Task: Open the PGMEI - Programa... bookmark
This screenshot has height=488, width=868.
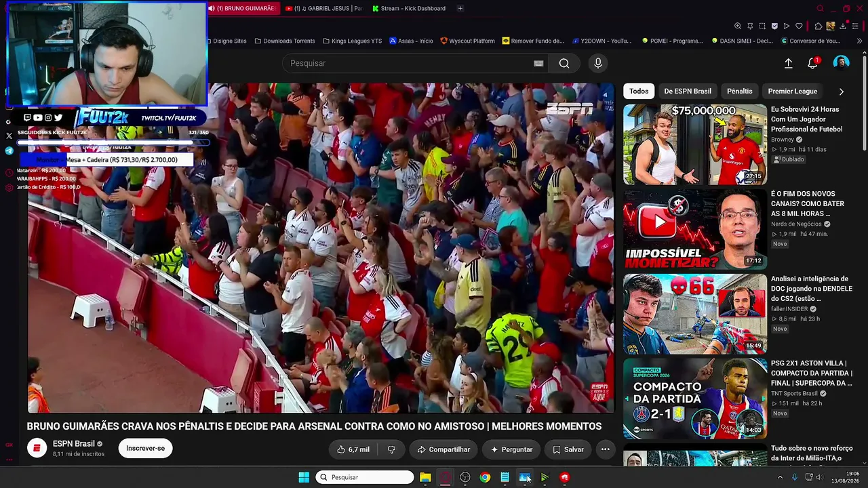Action: tap(672, 41)
